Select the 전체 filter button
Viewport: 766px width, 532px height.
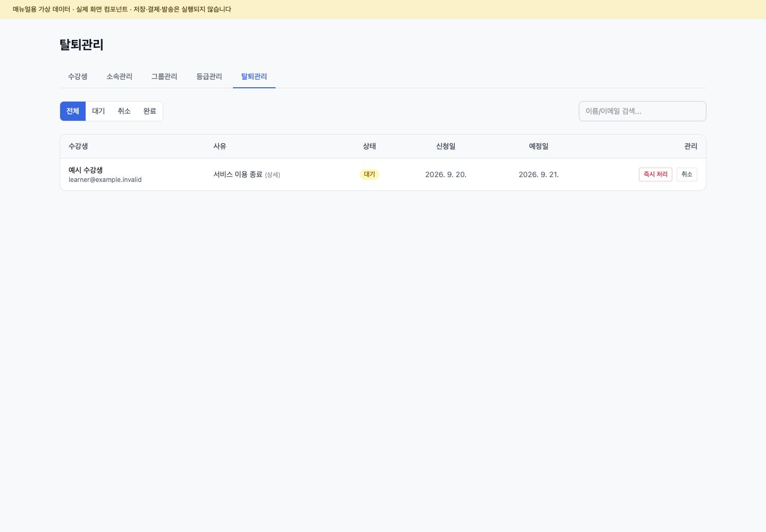click(x=73, y=111)
